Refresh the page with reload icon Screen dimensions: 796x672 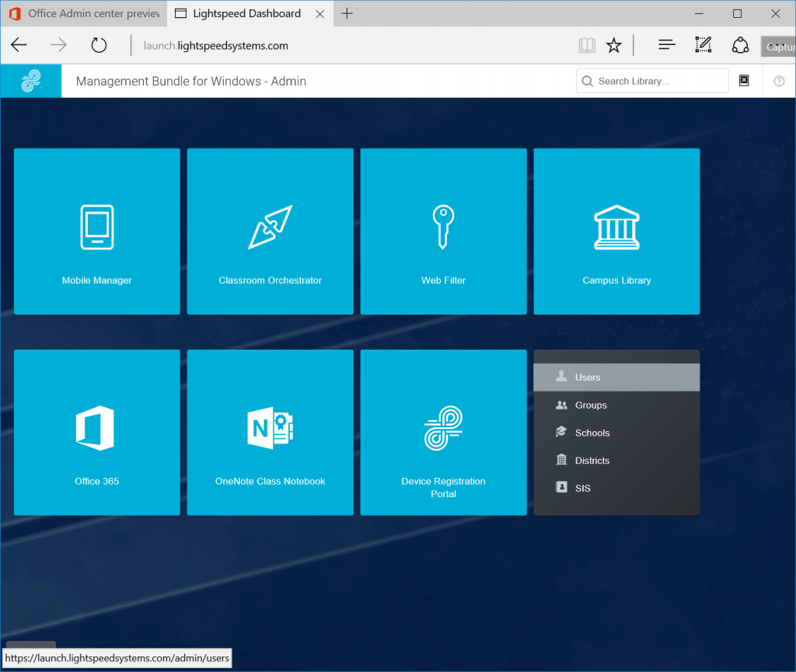[x=99, y=45]
